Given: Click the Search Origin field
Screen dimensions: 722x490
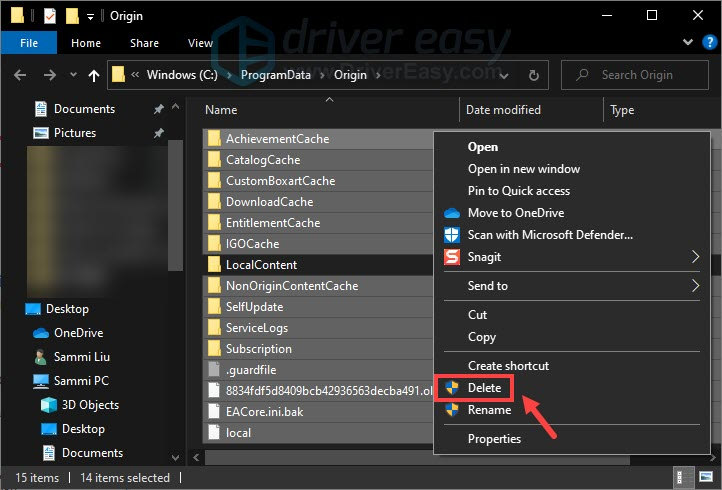Looking at the screenshot, I should [x=635, y=75].
